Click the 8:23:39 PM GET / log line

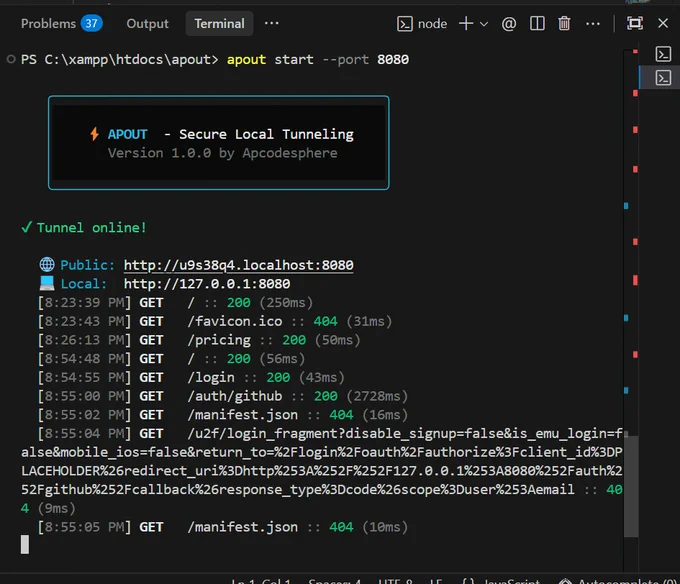click(x=175, y=303)
